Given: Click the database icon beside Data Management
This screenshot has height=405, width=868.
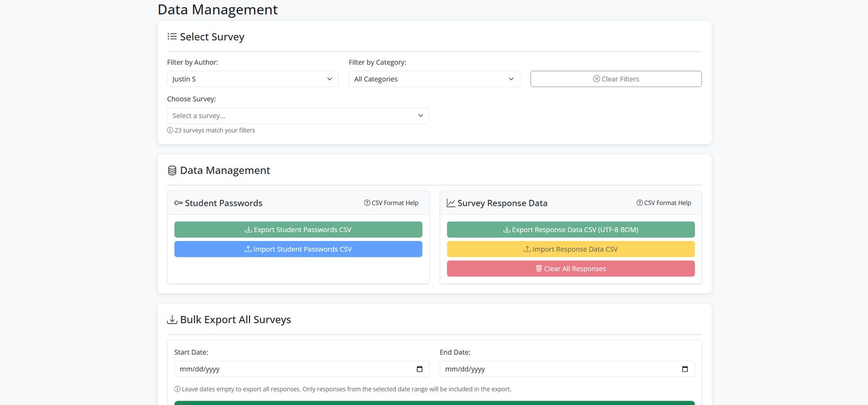Looking at the screenshot, I should 172,170.
